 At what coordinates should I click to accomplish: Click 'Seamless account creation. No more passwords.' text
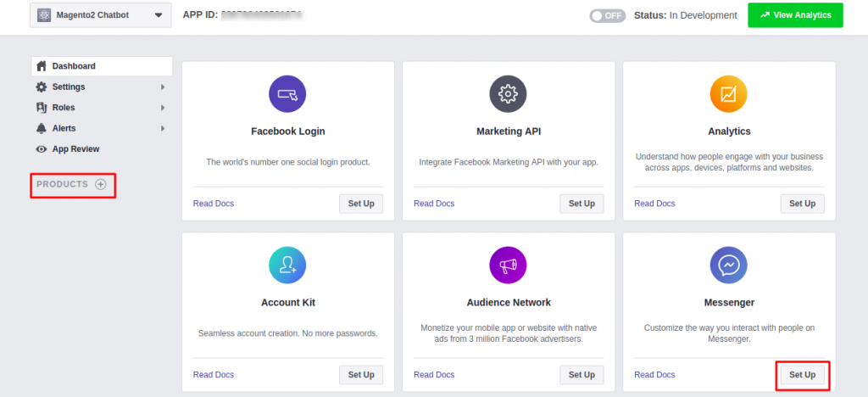tap(288, 333)
